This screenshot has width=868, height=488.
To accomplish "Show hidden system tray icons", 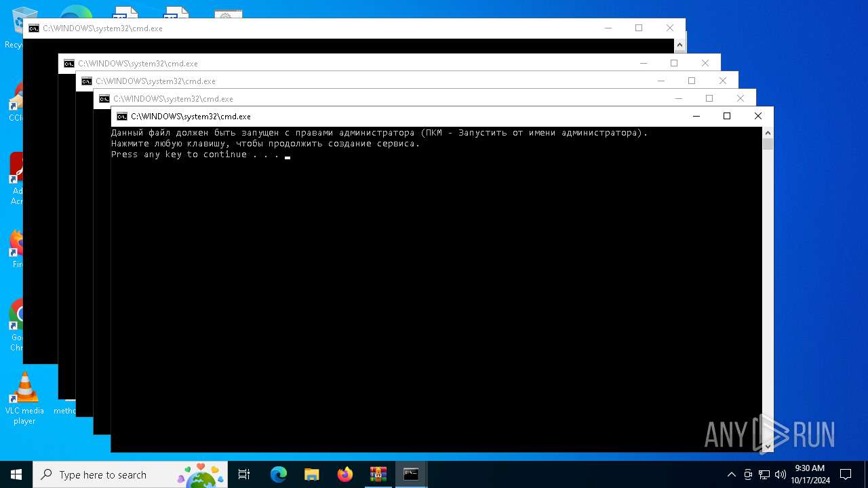I will click(731, 474).
